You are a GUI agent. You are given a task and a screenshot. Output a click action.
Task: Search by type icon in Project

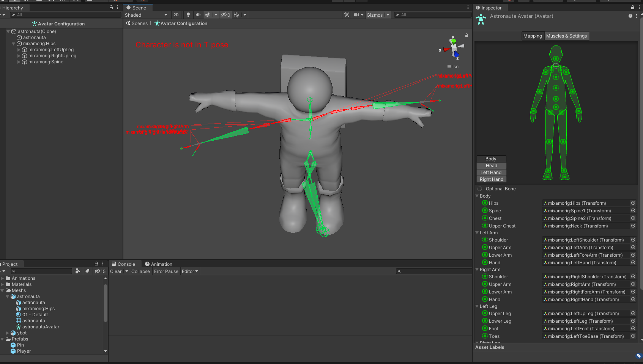point(78,271)
